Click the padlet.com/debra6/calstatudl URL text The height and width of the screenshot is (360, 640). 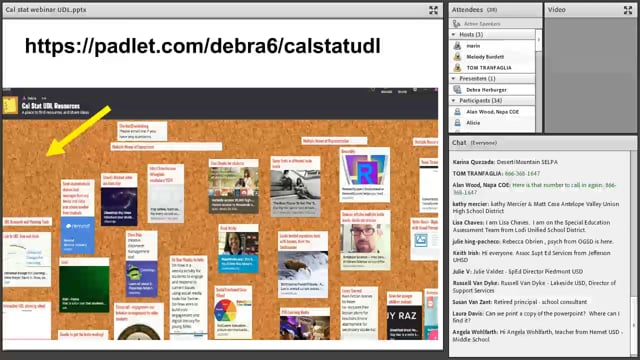click(202, 46)
